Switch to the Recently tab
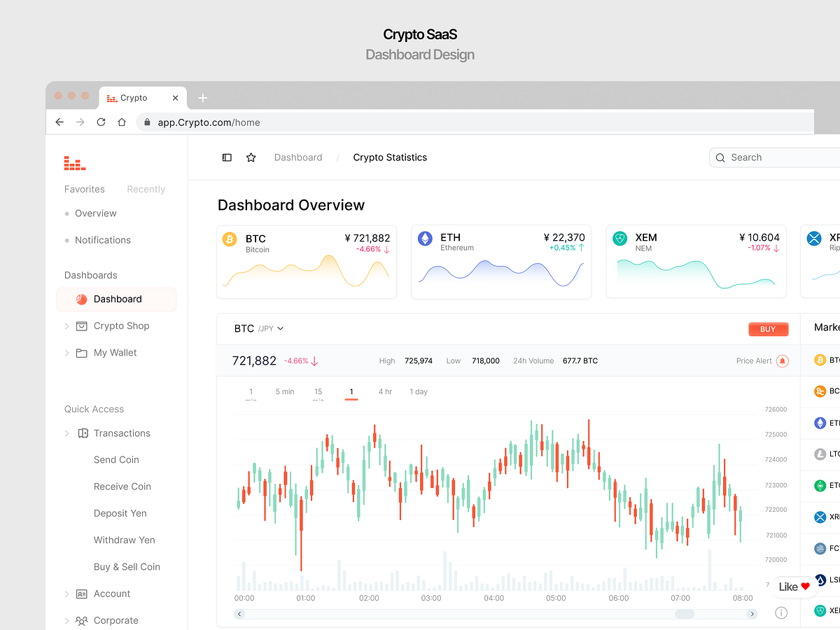The width and height of the screenshot is (840, 630). (146, 189)
